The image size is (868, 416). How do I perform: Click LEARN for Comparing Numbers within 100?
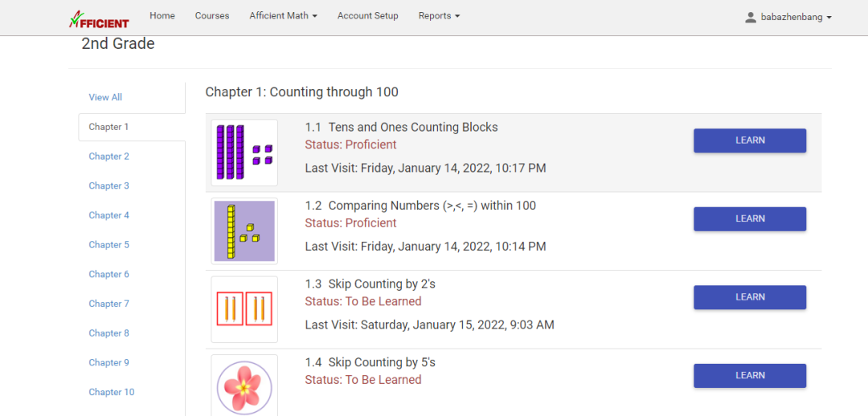750,219
